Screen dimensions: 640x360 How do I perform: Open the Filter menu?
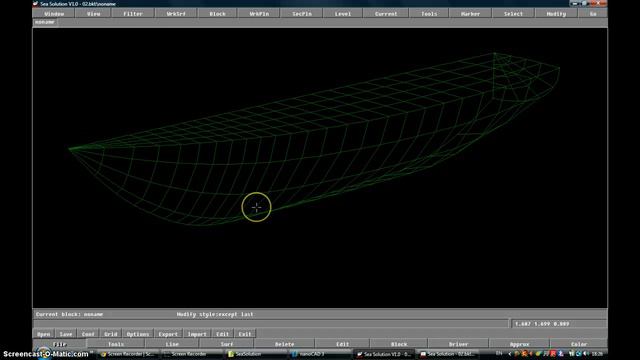[x=133, y=13]
